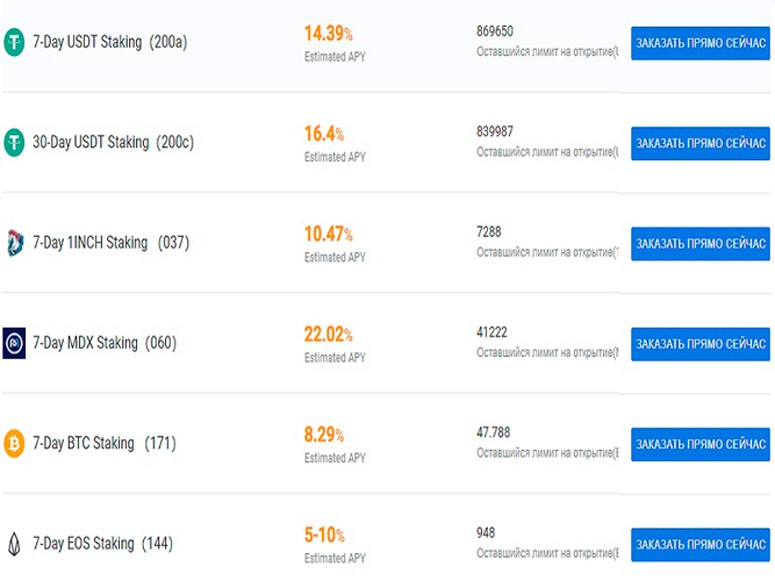Order 7-Day MDX Staking now
This screenshot has width=775, height=581.
point(700,344)
